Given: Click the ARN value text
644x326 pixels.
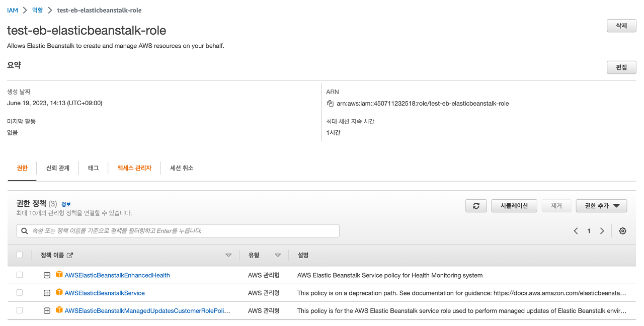Looking at the screenshot, I should 423,104.
